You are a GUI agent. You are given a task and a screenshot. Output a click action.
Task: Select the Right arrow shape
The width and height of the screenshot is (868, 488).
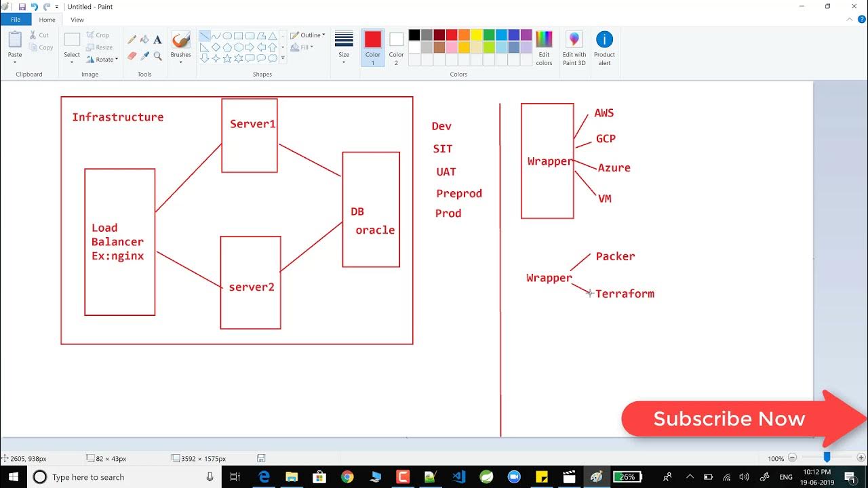(250, 47)
